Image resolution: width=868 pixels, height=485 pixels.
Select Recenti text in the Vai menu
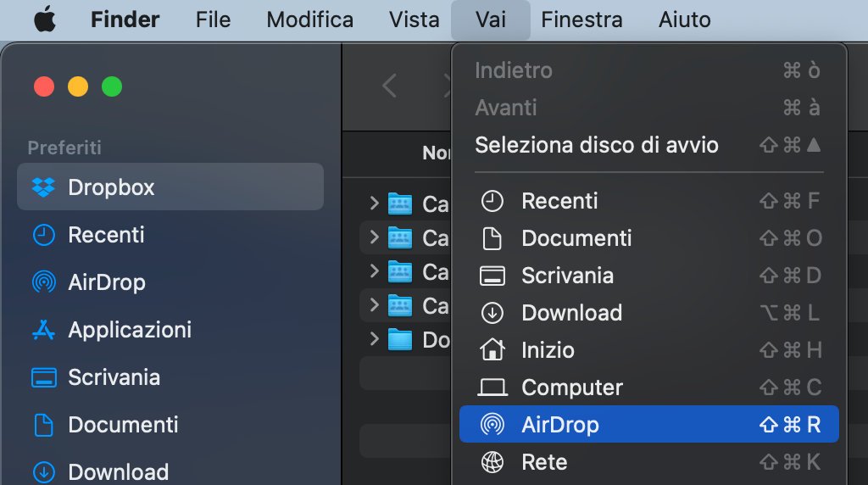click(x=559, y=201)
